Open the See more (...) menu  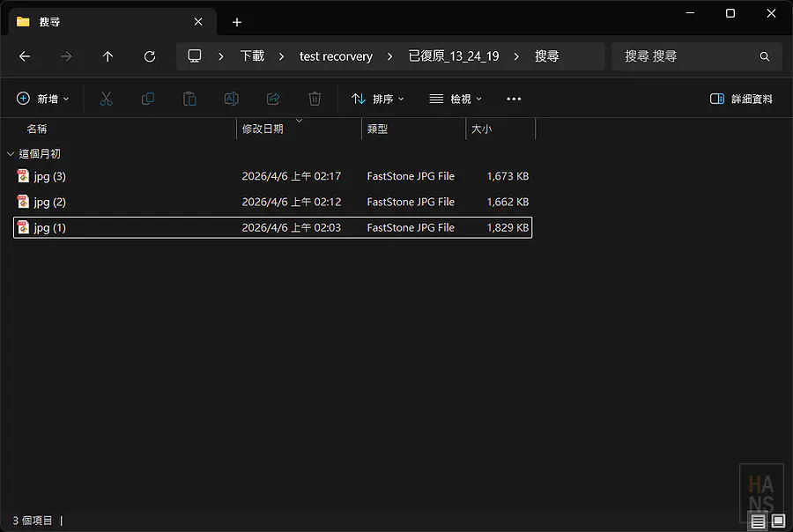click(x=514, y=99)
